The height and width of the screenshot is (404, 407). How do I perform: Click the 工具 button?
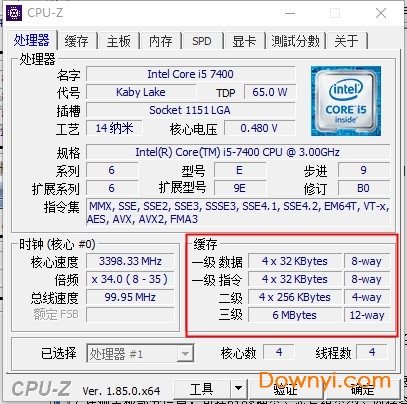[202, 388]
